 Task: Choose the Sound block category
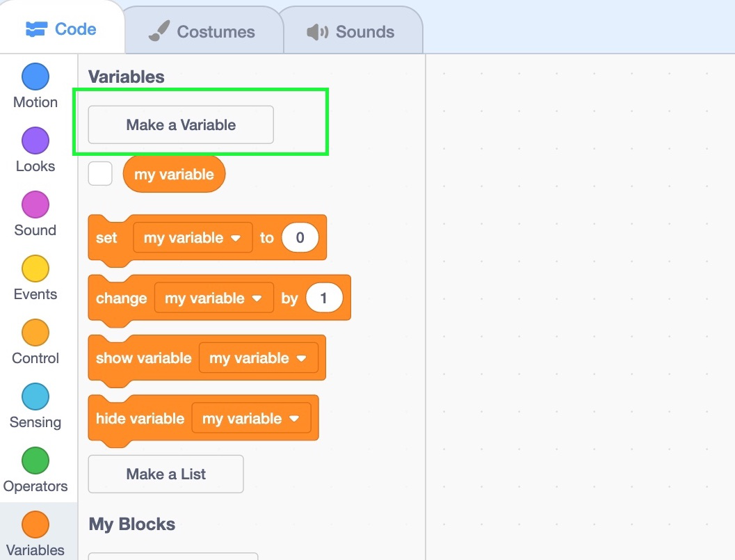click(x=35, y=205)
